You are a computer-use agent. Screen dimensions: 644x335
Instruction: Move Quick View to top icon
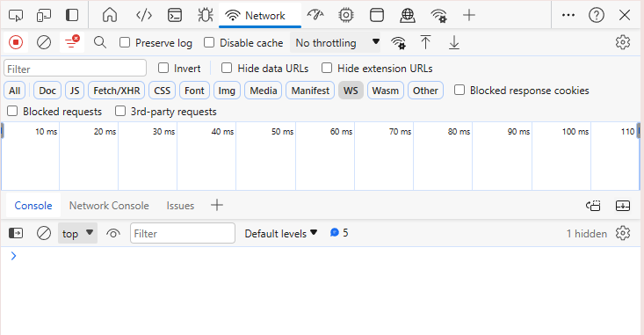(594, 206)
